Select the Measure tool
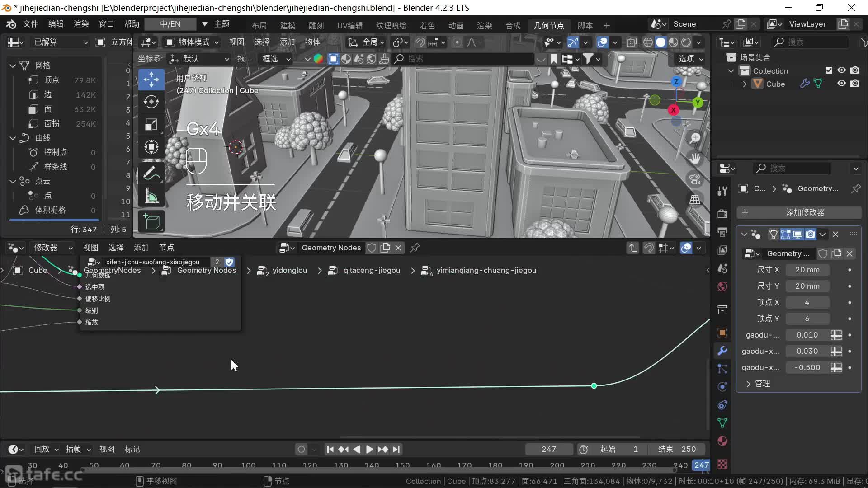 coord(151,197)
